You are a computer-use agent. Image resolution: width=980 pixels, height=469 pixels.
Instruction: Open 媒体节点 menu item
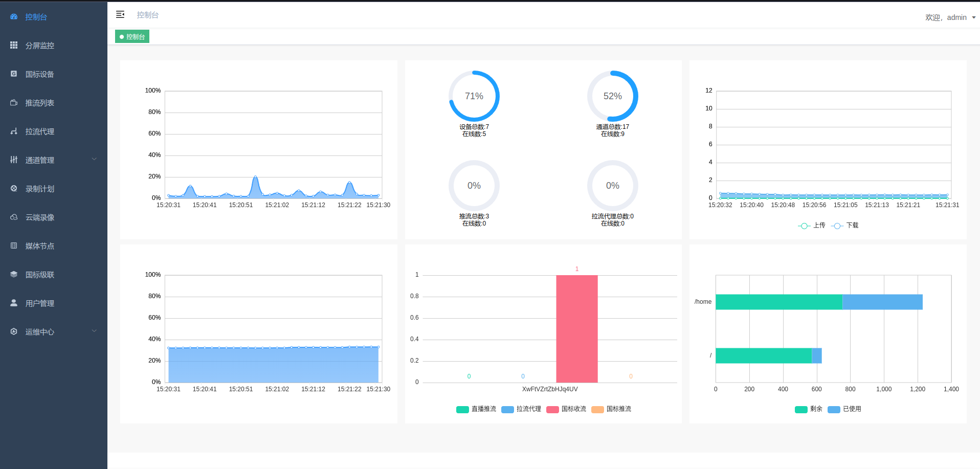coord(40,246)
